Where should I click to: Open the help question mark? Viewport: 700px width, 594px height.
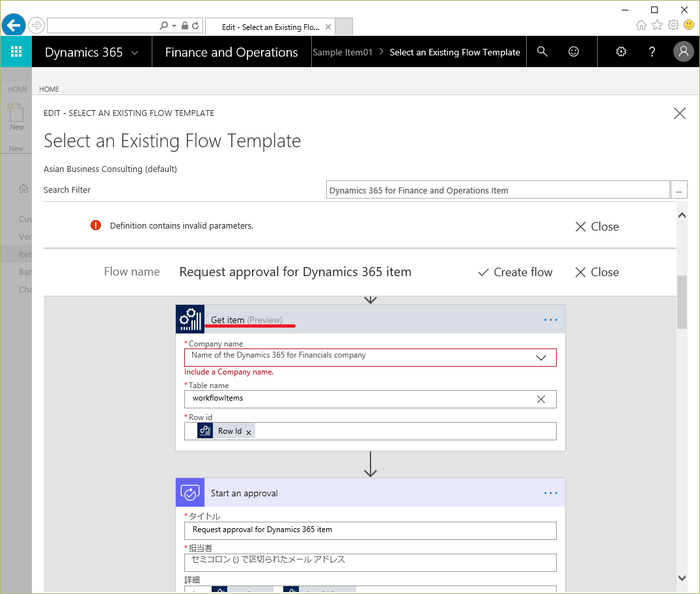[x=652, y=52]
